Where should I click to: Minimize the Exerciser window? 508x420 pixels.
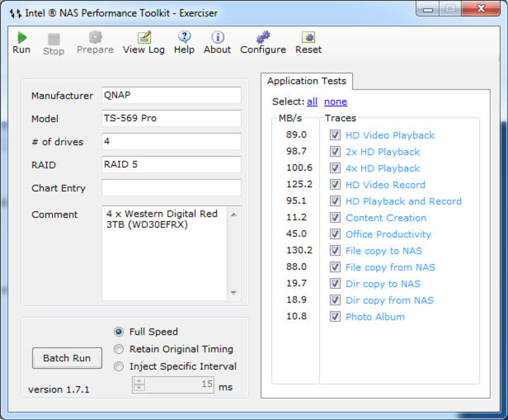(428, 9)
